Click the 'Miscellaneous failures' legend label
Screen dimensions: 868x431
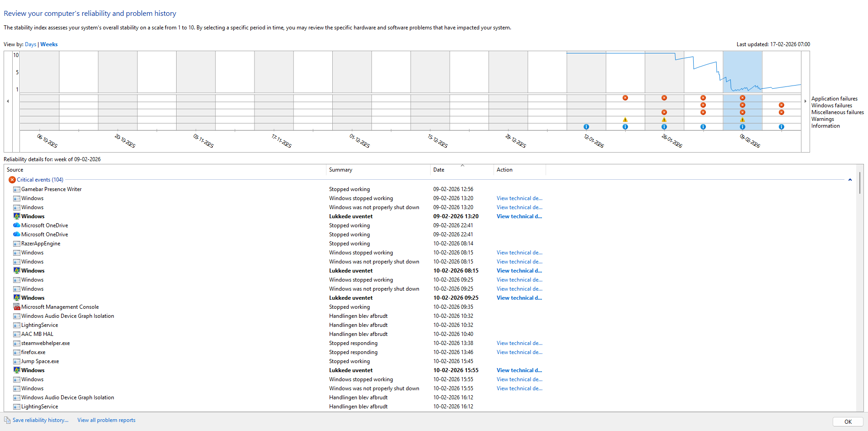[838, 112]
